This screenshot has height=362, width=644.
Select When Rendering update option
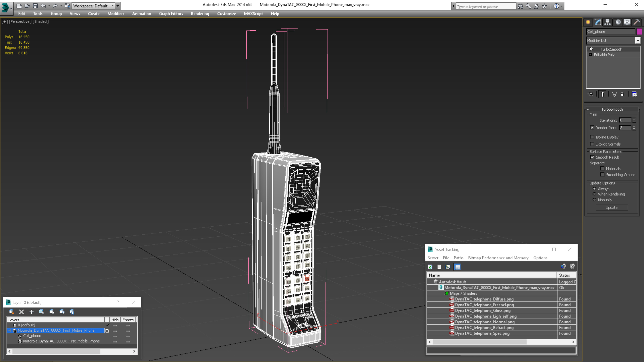click(x=594, y=194)
